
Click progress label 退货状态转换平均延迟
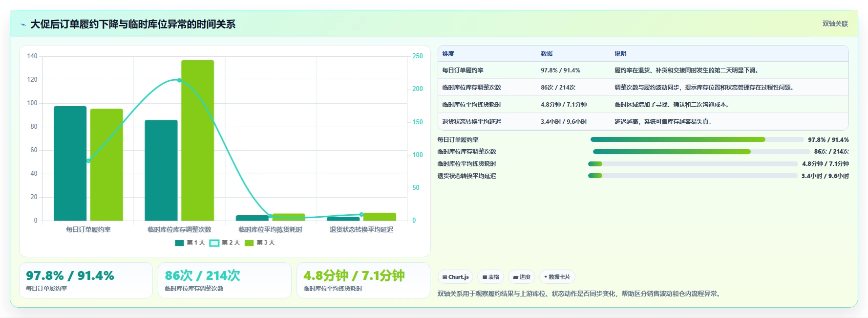pos(466,176)
